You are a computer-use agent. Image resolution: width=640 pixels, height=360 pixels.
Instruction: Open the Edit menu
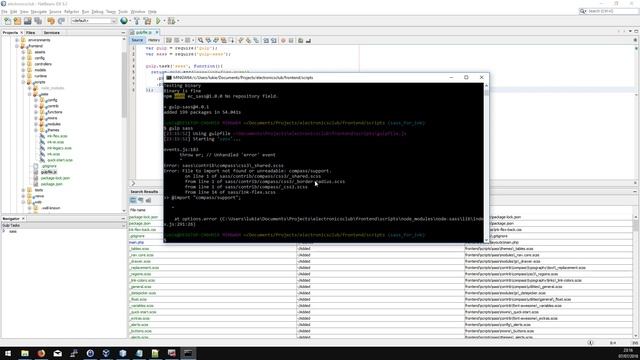pyautogui.click(x=13, y=12)
